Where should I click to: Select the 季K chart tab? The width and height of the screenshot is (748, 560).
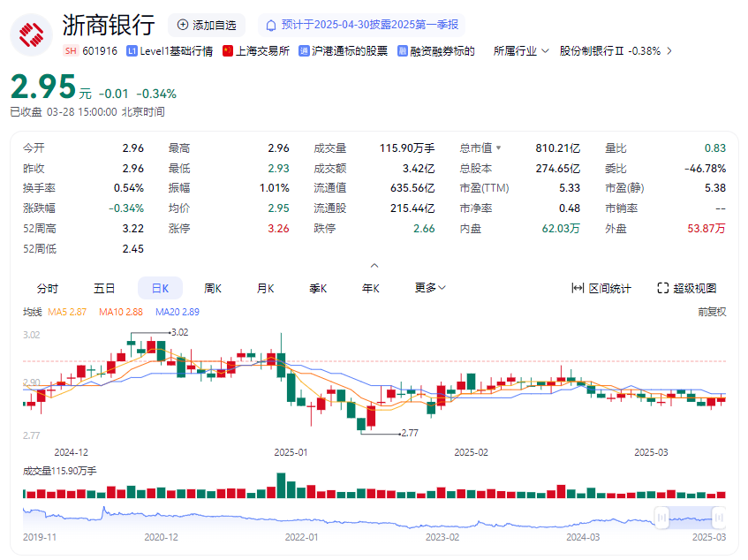[318, 288]
